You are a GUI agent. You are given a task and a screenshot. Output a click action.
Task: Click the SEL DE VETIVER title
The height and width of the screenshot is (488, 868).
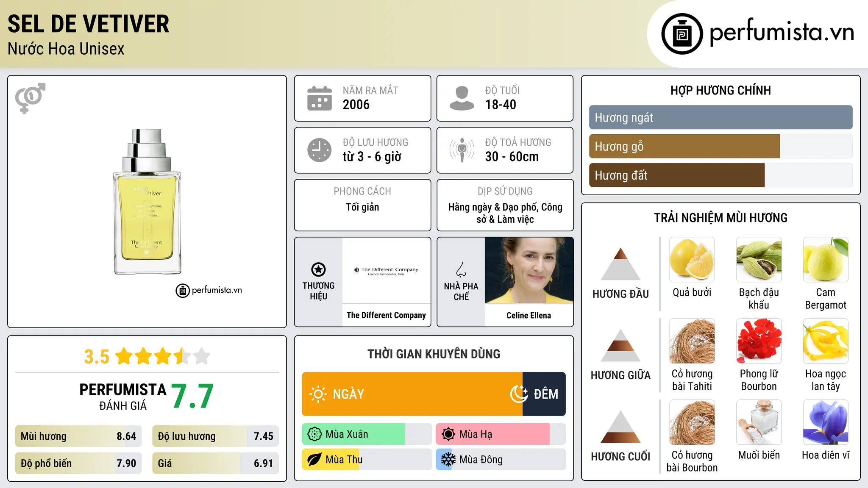[x=88, y=24]
